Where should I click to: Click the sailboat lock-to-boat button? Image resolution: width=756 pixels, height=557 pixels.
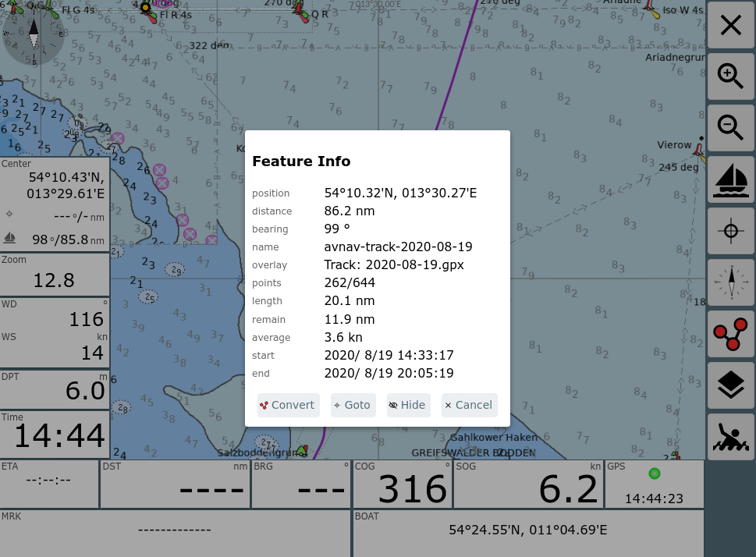pos(730,179)
